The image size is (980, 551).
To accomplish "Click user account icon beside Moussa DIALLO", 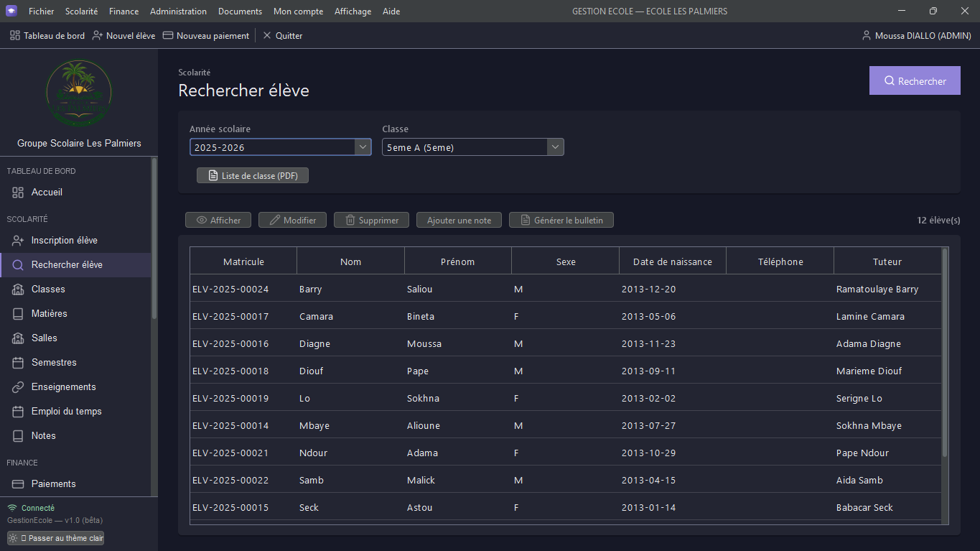I will coord(866,35).
